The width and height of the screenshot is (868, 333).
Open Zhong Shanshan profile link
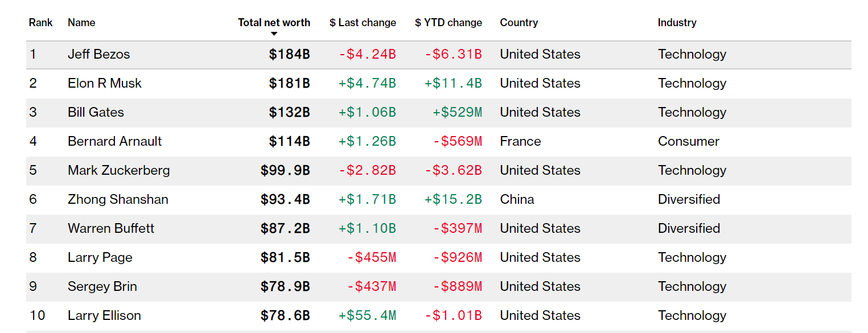[x=118, y=200]
